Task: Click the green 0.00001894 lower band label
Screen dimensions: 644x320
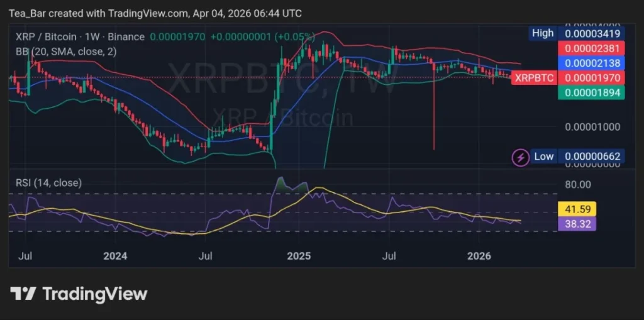Action: coord(591,92)
